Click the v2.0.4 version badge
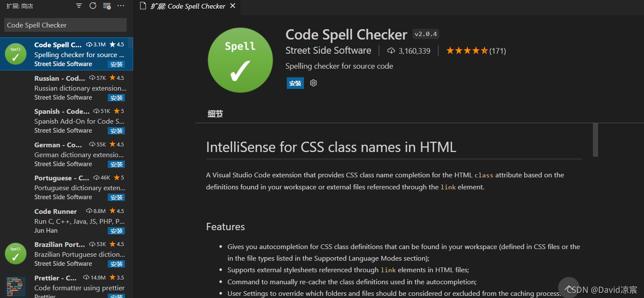644x298 pixels. pos(426,34)
